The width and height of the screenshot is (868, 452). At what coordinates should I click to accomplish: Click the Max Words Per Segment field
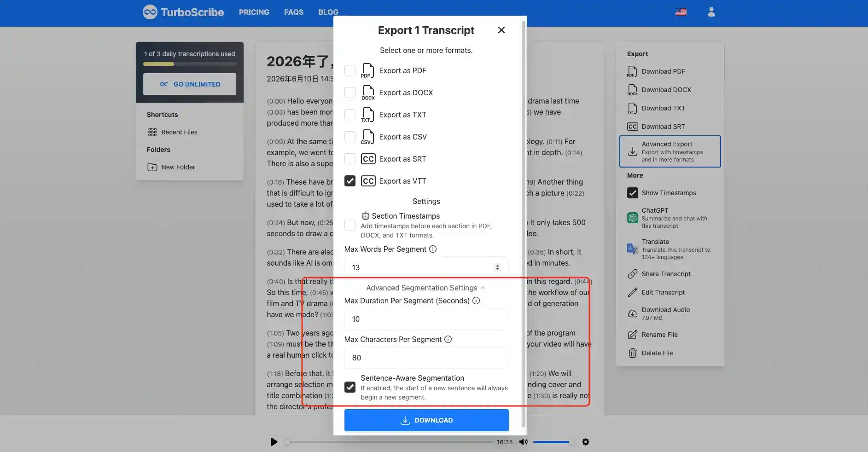[426, 267]
